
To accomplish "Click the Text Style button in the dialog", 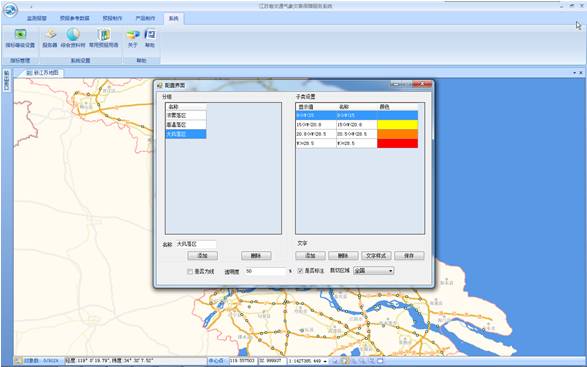I will (376, 256).
